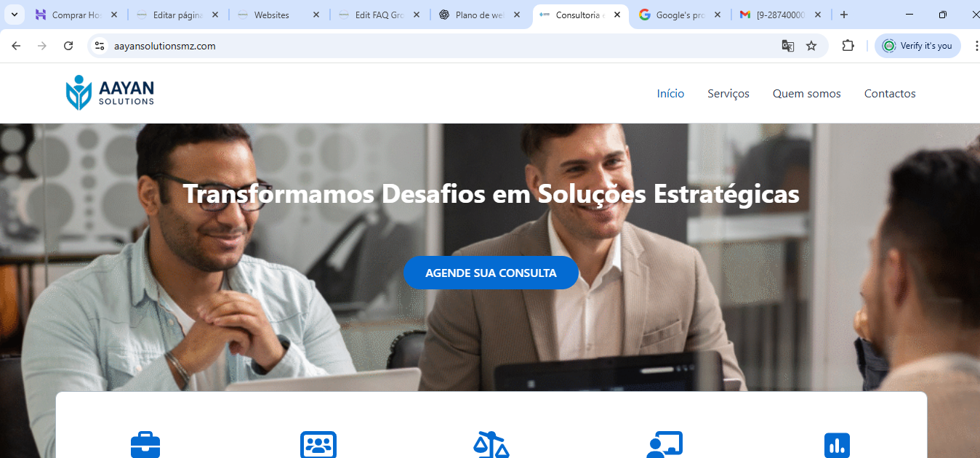
Task: Click the balance scale service icon
Action: pyautogui.click(x=491, y=444)
